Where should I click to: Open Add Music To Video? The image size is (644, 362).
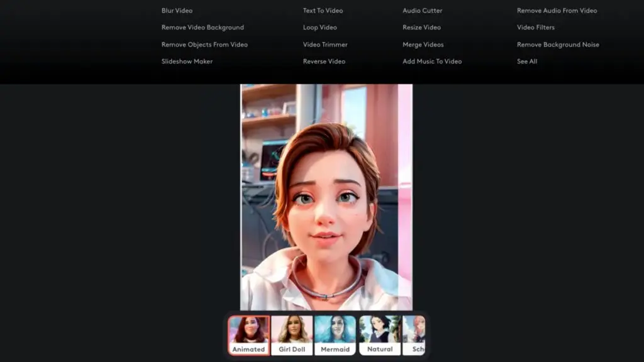click(431, 61)
